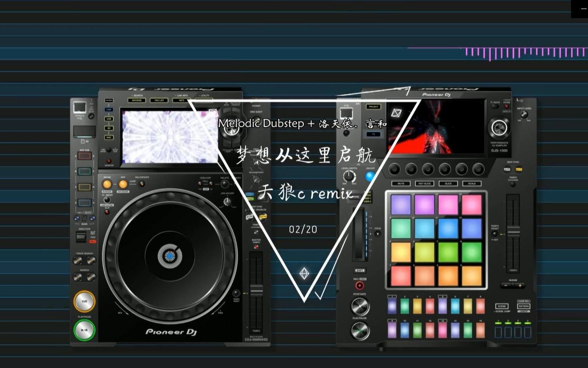Click the DJS-1000 rotary selector knob
588x368 pixels.
tap(499, 127)
